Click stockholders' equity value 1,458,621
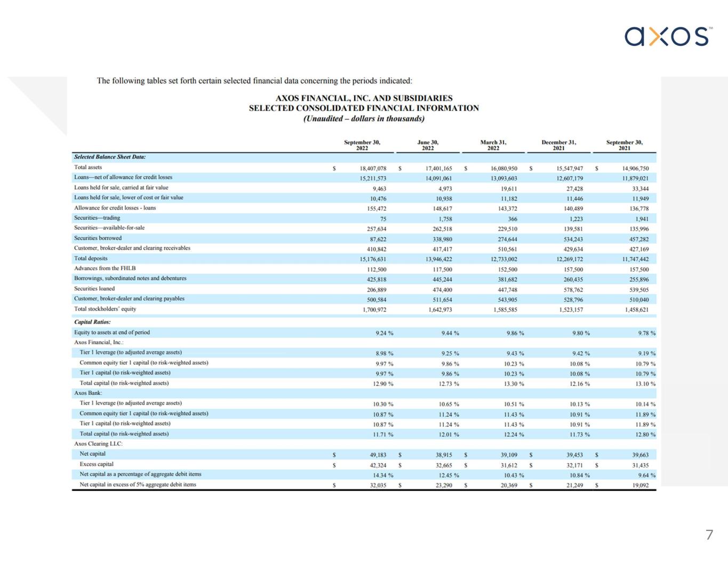The width and height of the screenshot is (728, 563). (x=637, y=310)
